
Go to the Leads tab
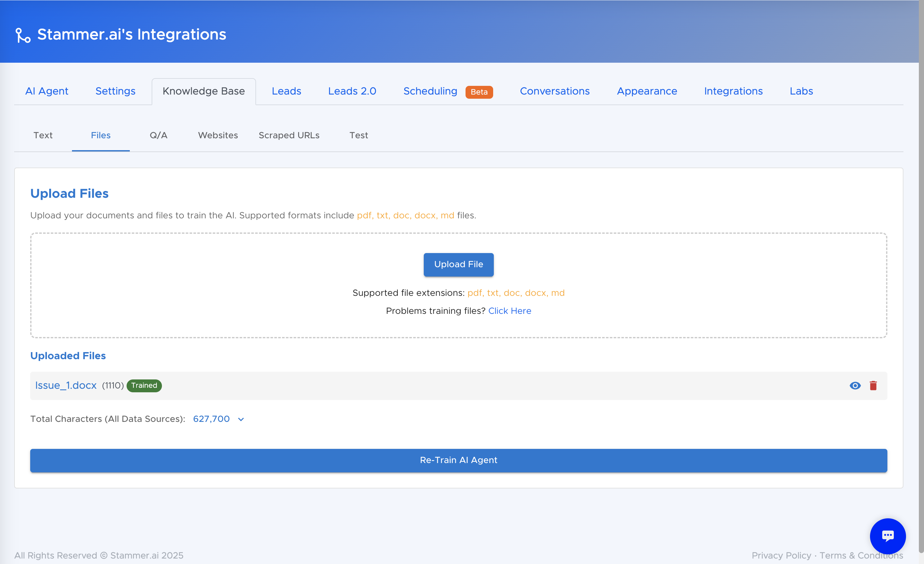287,91
